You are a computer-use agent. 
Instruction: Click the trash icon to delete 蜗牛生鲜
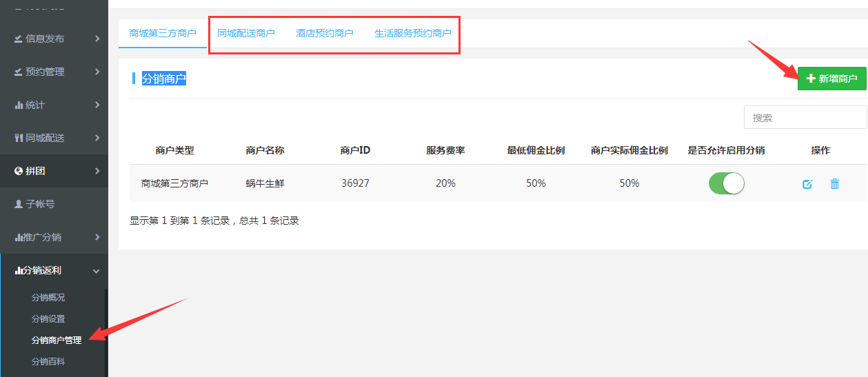pos(834,184)
